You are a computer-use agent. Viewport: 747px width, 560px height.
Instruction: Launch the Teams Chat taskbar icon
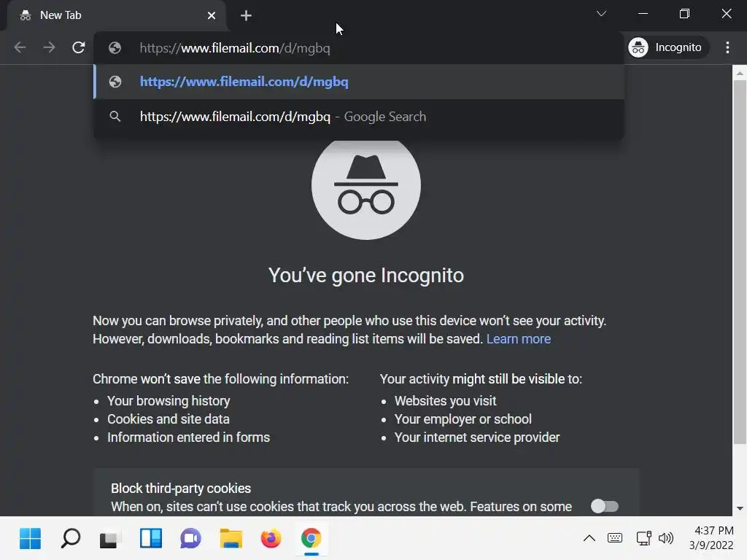[x=190, y=539]
